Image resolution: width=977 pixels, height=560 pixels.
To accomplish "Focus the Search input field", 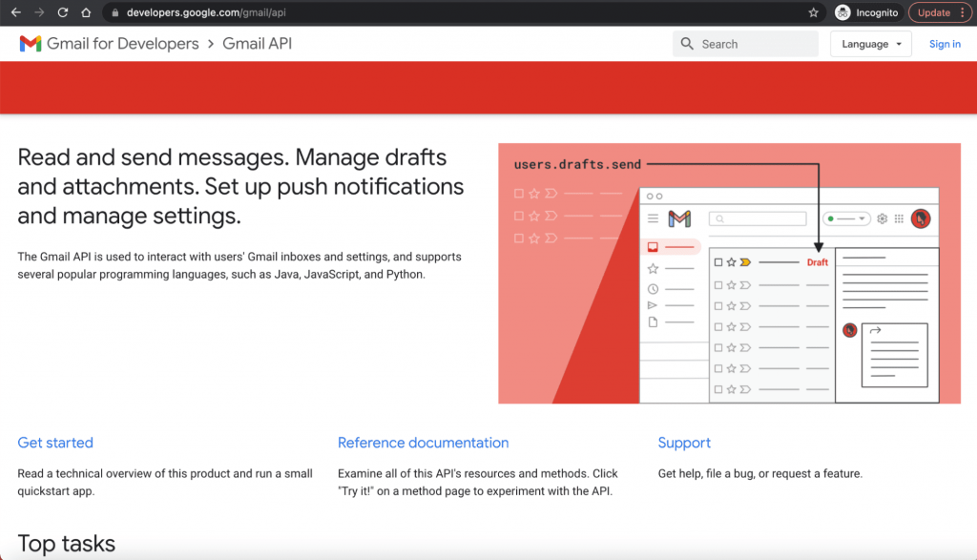I will [745, 44].
